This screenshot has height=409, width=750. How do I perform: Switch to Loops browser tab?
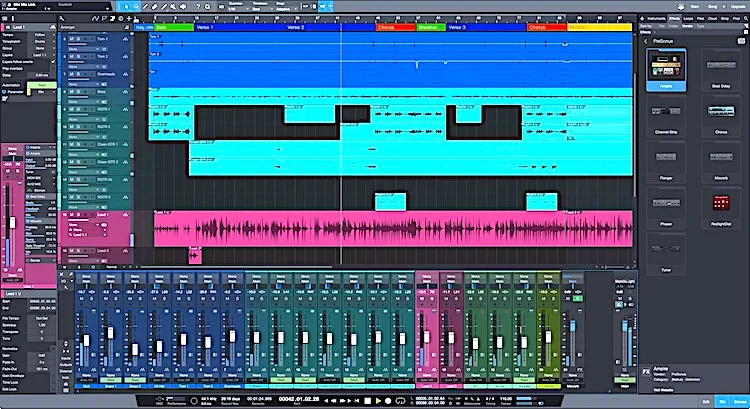pos(688,18)
